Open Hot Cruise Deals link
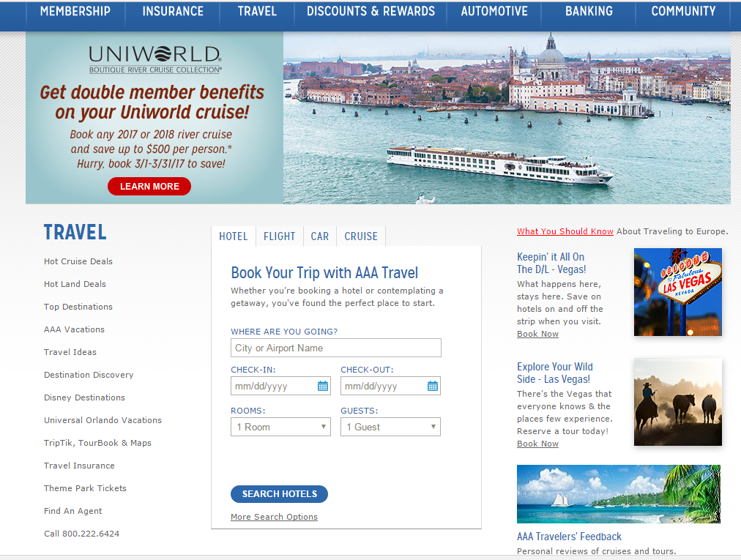741x560 pixels. click(x=78, y=261)
